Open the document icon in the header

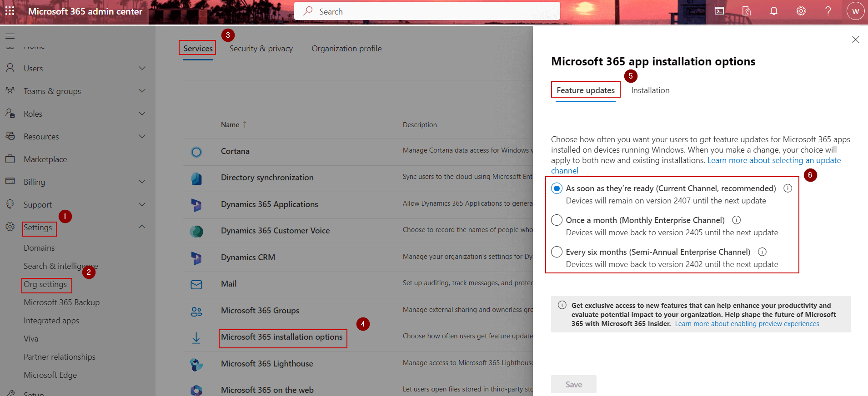[747, 11]
